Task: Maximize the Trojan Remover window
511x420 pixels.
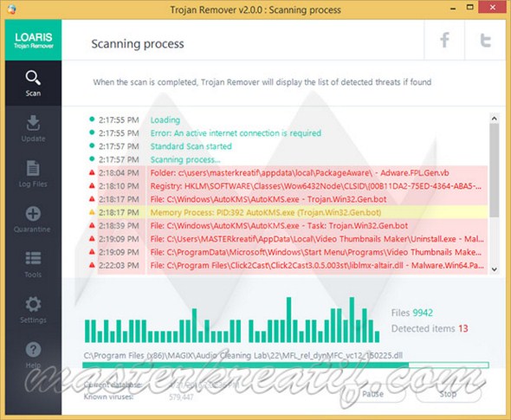Action: 469,8
